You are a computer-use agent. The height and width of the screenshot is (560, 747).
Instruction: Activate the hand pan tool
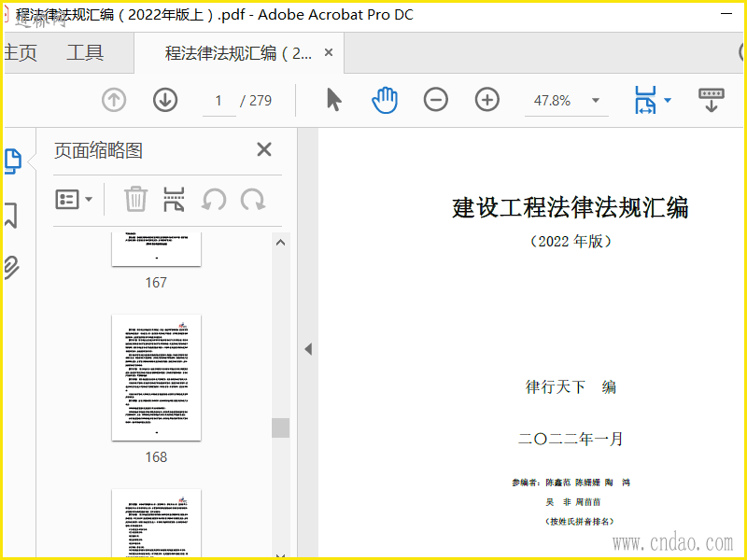point(385,101)
